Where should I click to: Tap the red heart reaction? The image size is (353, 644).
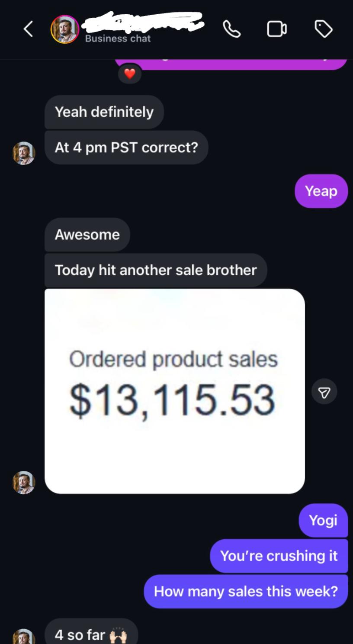(130, 74)
